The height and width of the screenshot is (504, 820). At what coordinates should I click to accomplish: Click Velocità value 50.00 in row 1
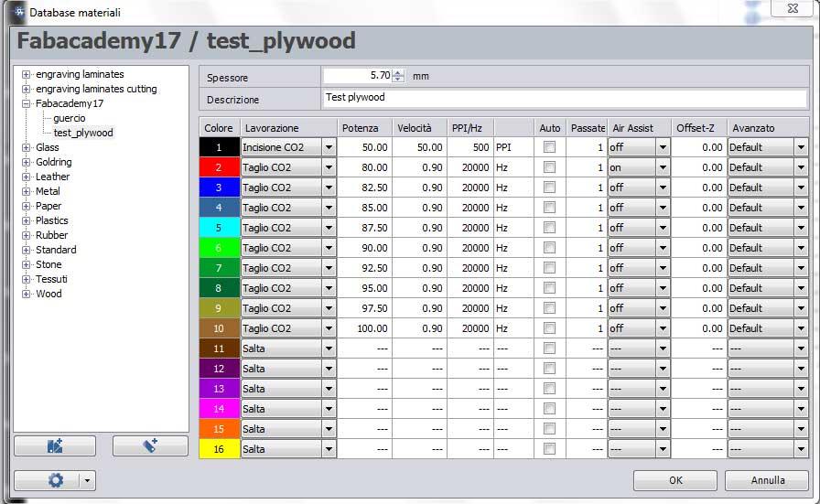(419, 147)
